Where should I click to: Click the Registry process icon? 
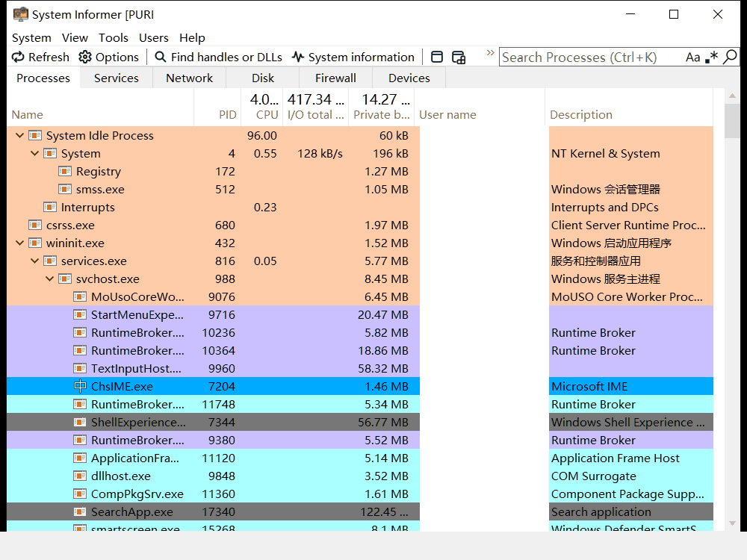coord(65,171)
